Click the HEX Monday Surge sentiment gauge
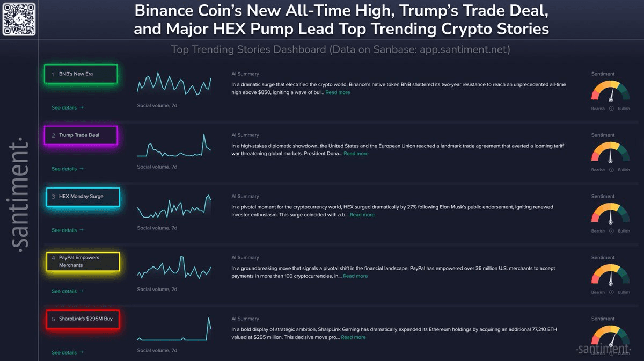Viewport: 644px width, 361px height. [611, 214]
